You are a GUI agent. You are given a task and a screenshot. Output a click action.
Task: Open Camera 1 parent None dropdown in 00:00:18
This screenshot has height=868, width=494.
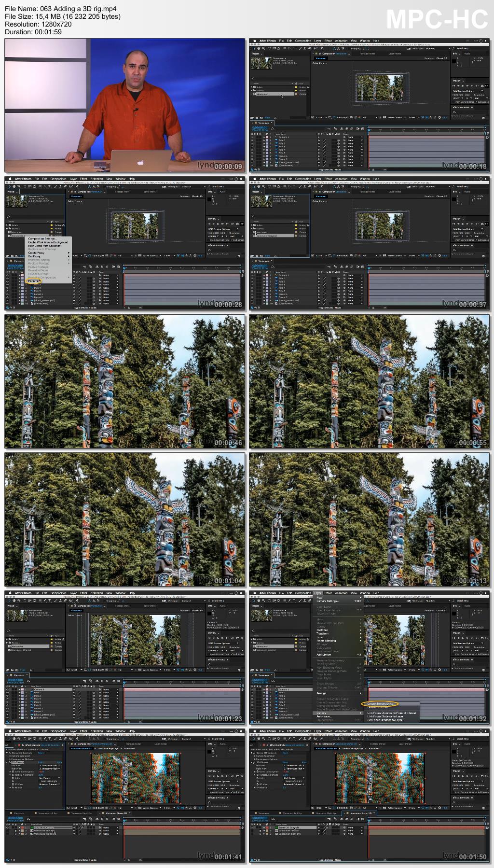click(x=355, y=137)
